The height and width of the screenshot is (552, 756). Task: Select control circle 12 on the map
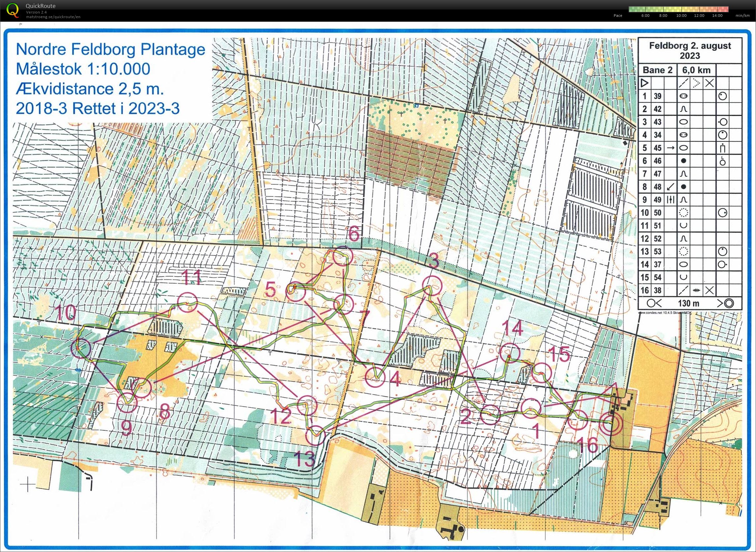(307, 405)
